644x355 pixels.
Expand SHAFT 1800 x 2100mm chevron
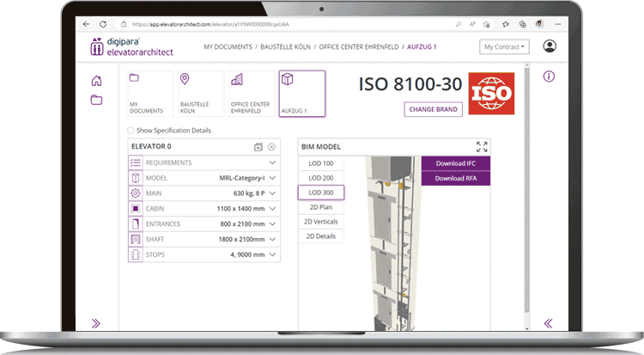(272, 239)
